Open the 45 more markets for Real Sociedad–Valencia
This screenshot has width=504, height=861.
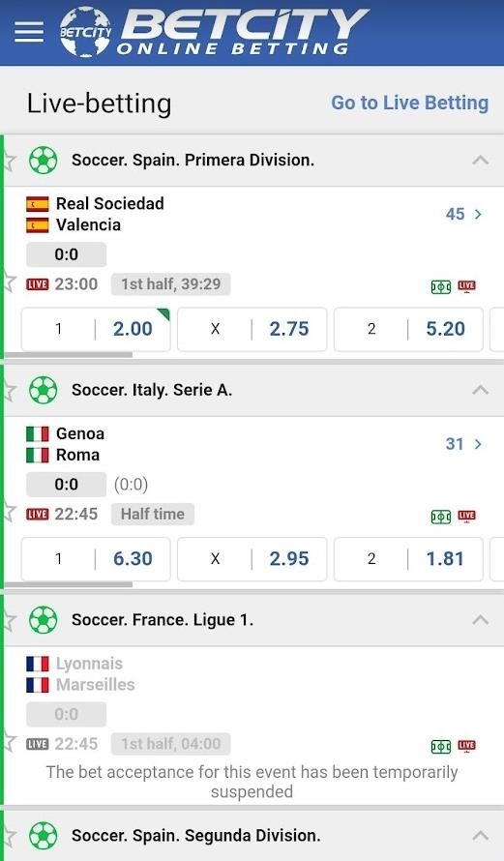point(463,214)
